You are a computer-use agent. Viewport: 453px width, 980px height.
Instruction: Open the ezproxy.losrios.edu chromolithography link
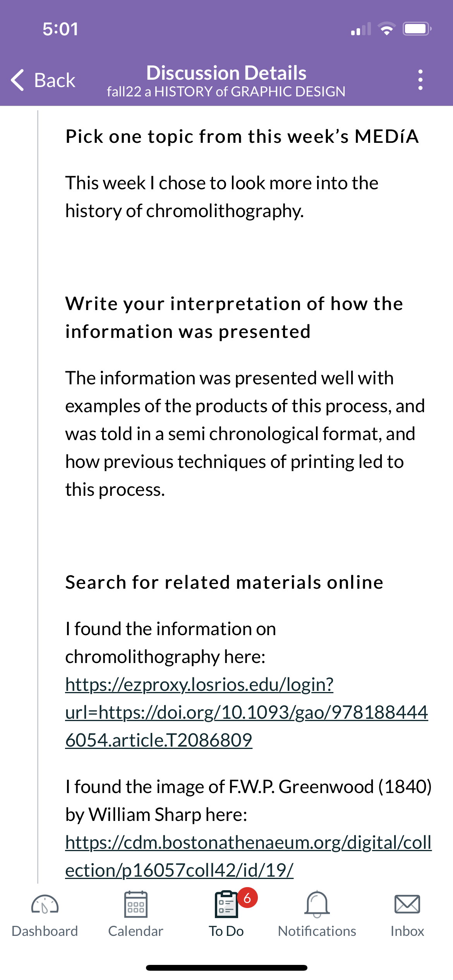click(247, 712)
